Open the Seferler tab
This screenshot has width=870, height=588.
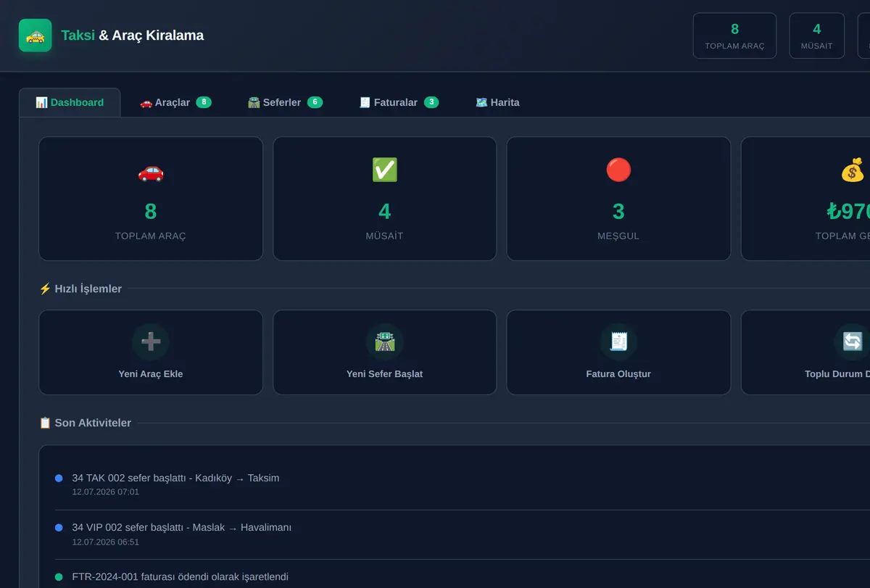coord(285,102)
